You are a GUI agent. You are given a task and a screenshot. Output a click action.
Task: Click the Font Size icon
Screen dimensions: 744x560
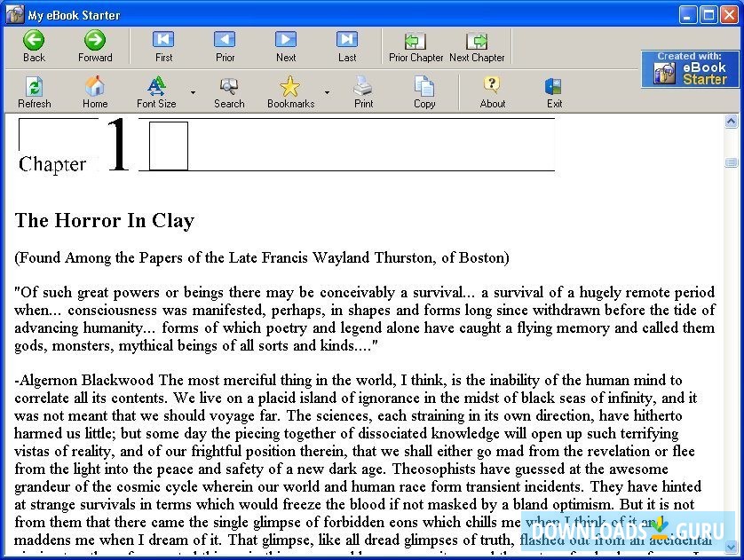click(156, 86)
